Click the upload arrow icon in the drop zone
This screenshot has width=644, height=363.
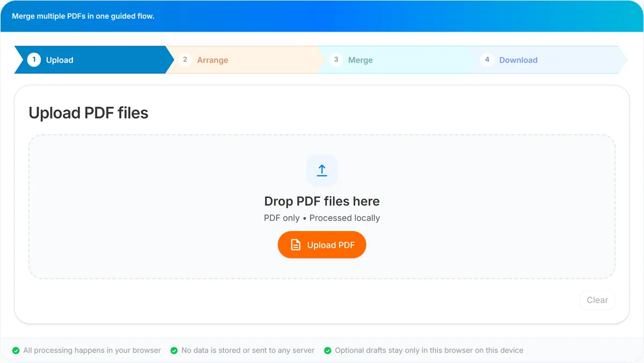click(x=322, y=171)
